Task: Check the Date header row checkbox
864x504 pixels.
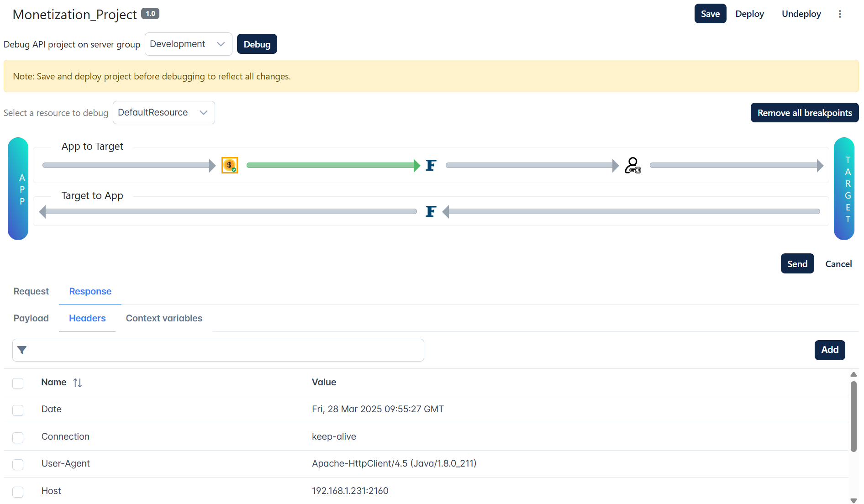Action: coord(18,410)
